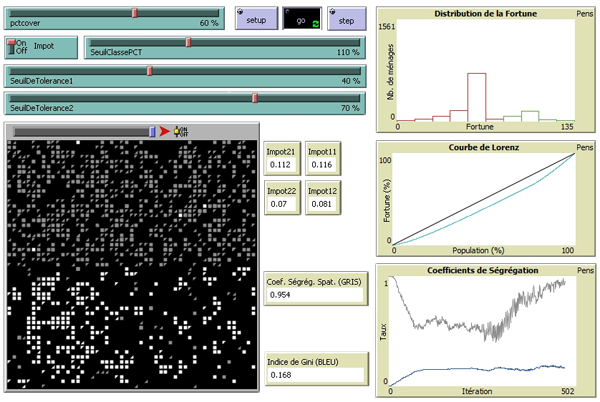Toggle the view updates on/off icon
The width and height of the screenshot is (600, 402).
(181, 131)
